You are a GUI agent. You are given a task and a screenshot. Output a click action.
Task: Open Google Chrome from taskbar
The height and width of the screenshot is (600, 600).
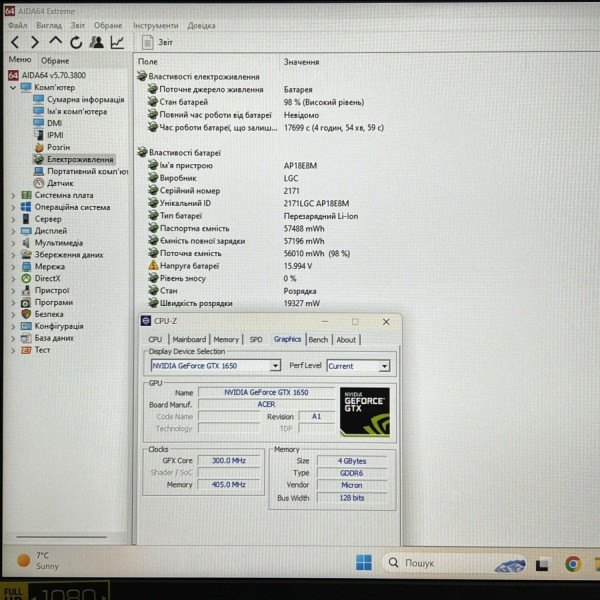[573, 564]
